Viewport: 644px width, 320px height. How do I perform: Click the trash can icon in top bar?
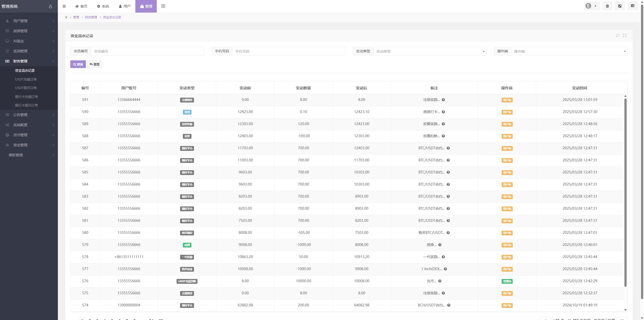(x=607, y=6)
